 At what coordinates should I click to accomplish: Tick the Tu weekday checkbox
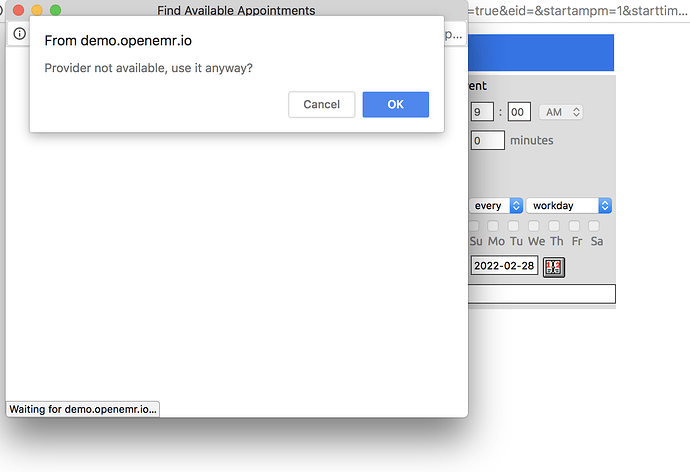[x=513, y=226]
